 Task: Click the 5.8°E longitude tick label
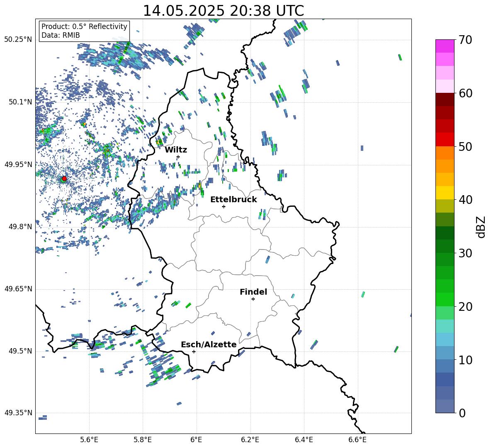[x=143, y=440]
